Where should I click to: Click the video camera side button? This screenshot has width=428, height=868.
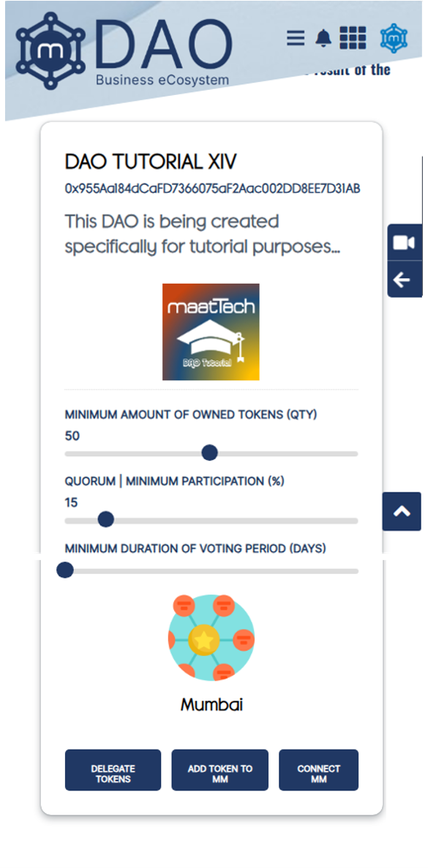tap(404, 243)
